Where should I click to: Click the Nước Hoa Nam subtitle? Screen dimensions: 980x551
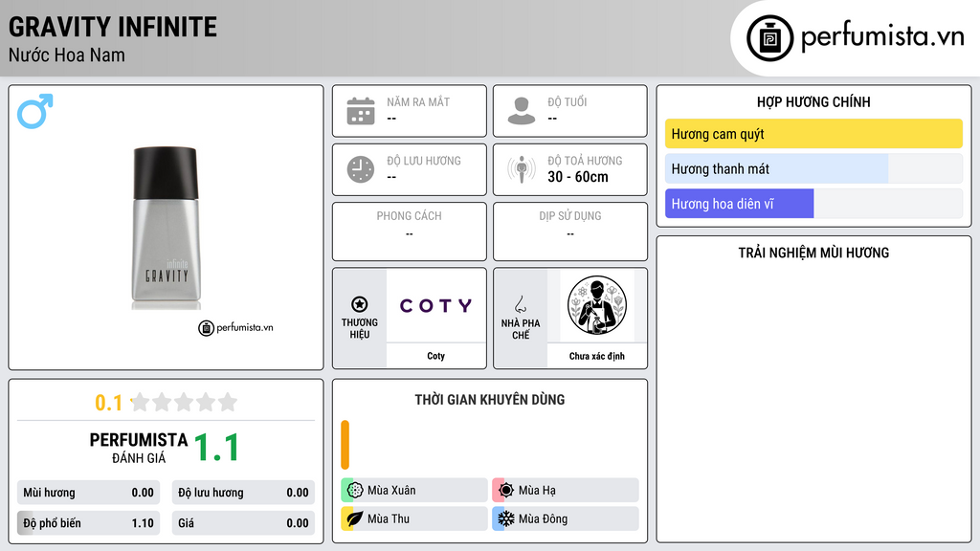click(x=67, y=55)
